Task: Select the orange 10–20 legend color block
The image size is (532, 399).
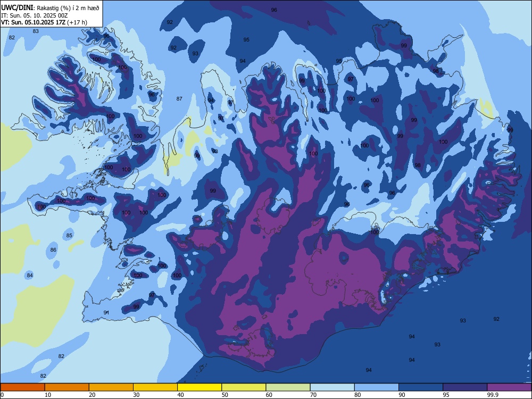Action: 67,387
